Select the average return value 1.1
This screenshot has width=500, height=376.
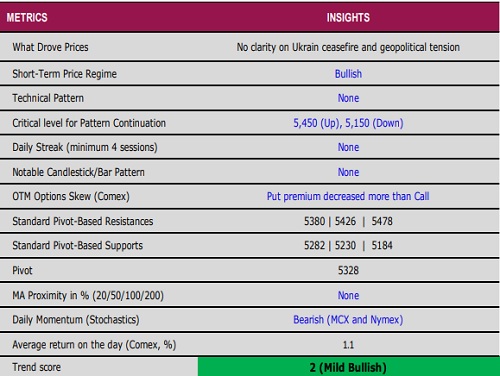click(x=348, y=345)
